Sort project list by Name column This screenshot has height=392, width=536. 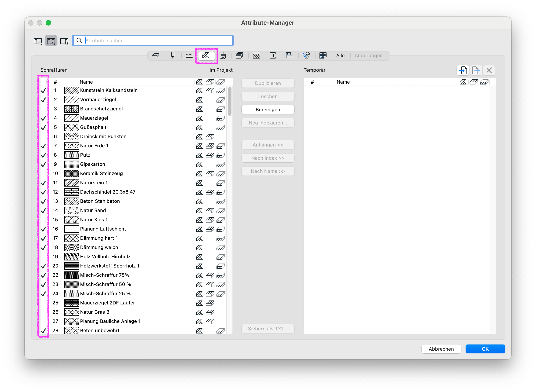(136, 82)
